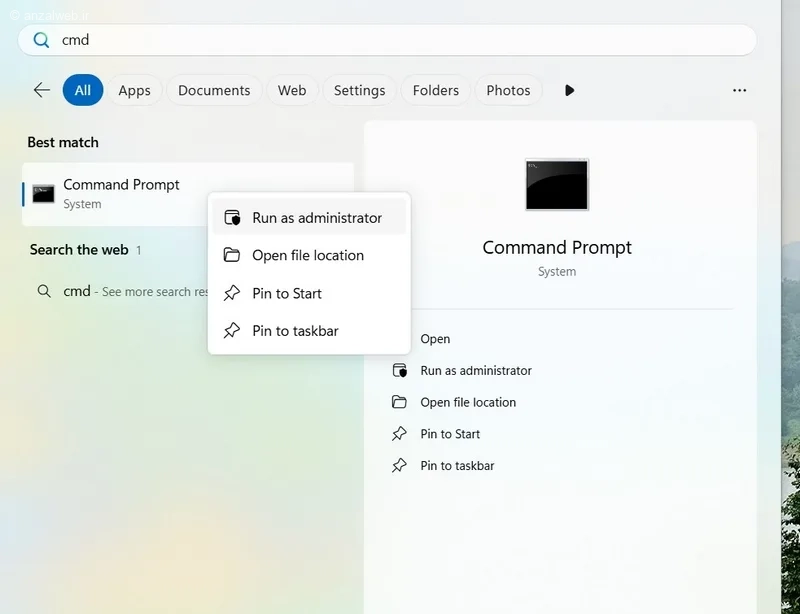Click large Command Prompt thumbnail in details pane
This screenshot has width=800, height=614.
(557, 184)
